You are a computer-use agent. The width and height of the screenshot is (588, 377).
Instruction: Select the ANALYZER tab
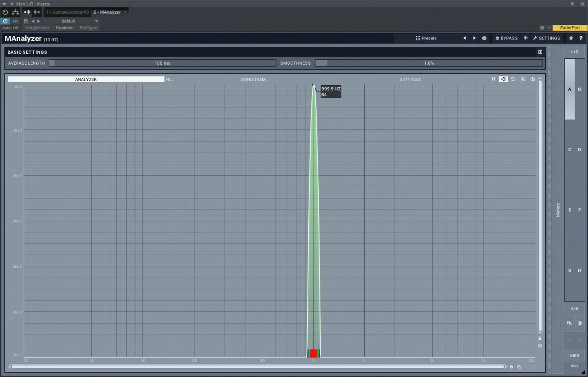(x=86, y=79)
